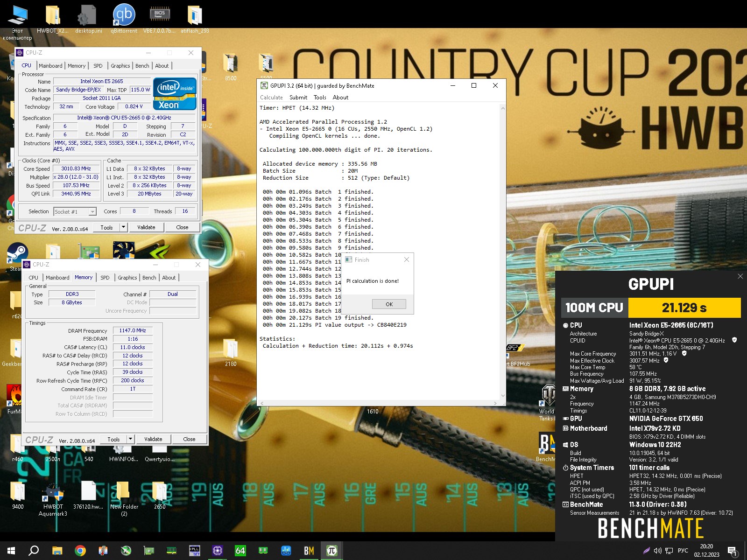Open the folder named 9400
The image size is (747, 560).
[18, 496]
